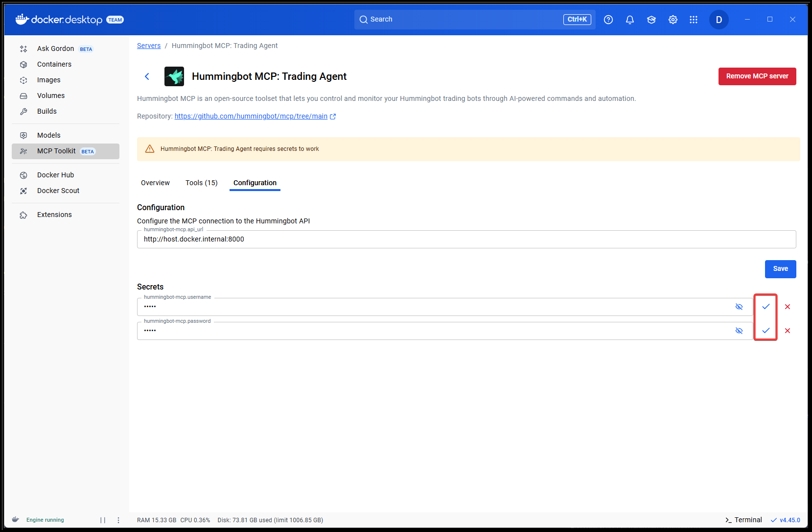812x532 pixels.
Task: Switch to the Overview tab
Action: [155, 183]
